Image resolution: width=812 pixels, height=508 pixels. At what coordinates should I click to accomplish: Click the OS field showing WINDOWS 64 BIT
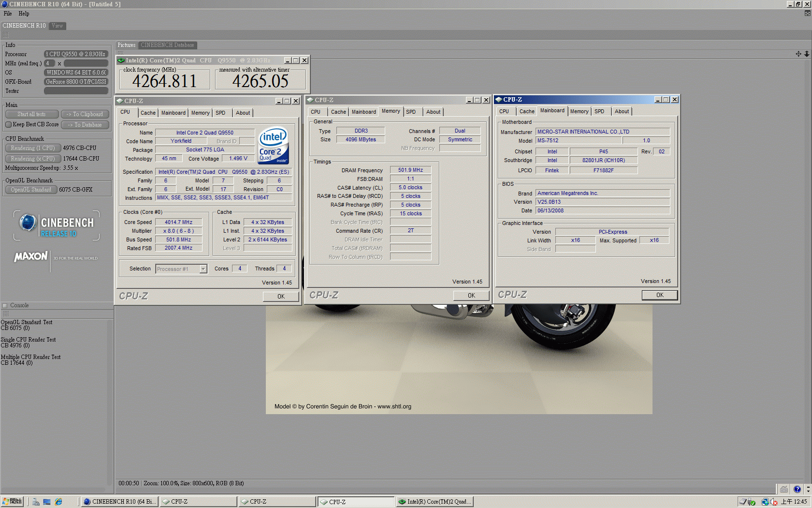(x=76, y=73)
